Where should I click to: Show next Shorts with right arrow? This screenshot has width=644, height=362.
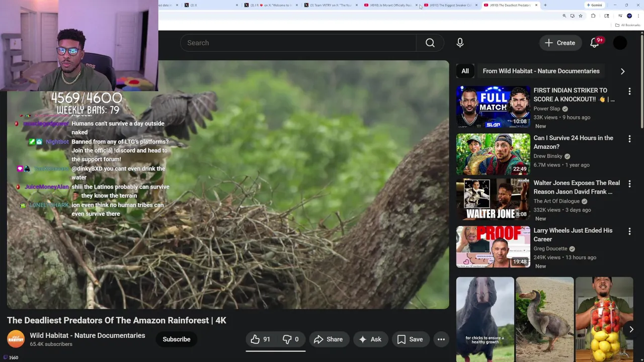tap(631, 329)
